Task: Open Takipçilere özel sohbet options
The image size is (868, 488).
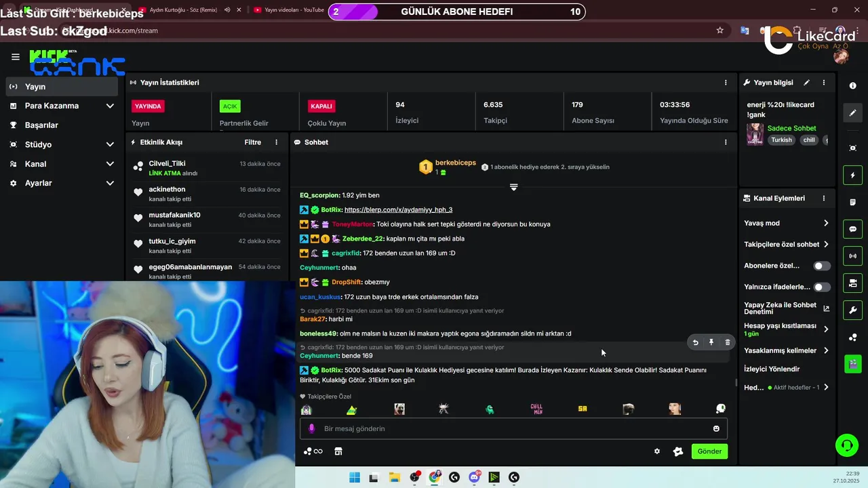Action: [787, 244]
